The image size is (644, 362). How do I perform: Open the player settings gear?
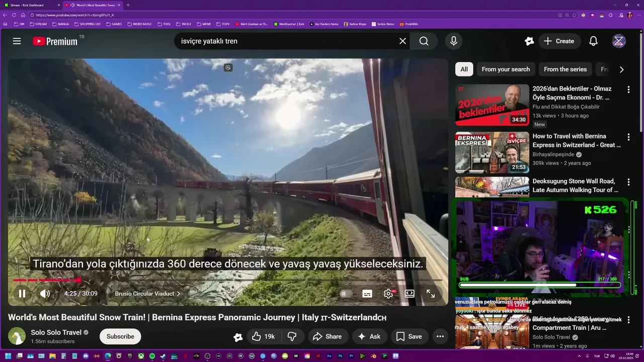click(x=388, y=294)
